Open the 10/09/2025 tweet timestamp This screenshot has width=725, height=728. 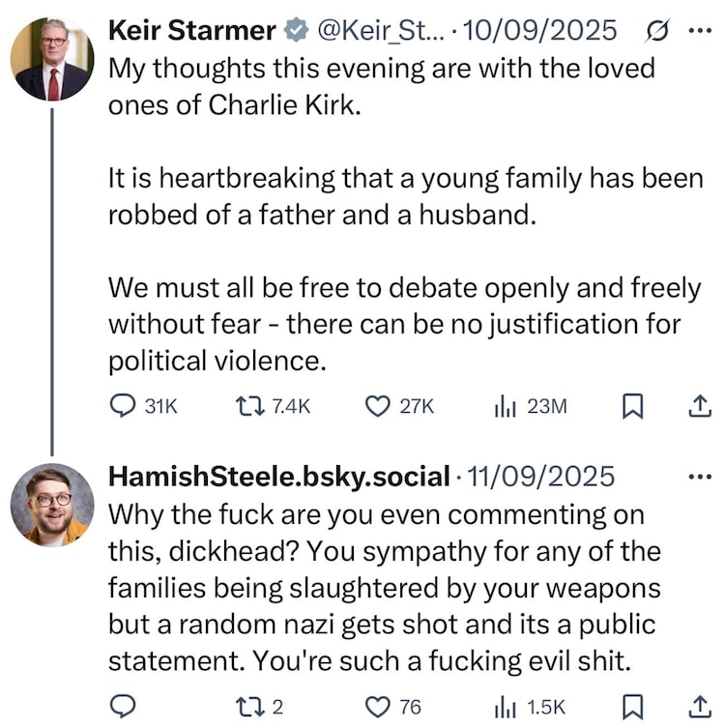coord(540,31)
